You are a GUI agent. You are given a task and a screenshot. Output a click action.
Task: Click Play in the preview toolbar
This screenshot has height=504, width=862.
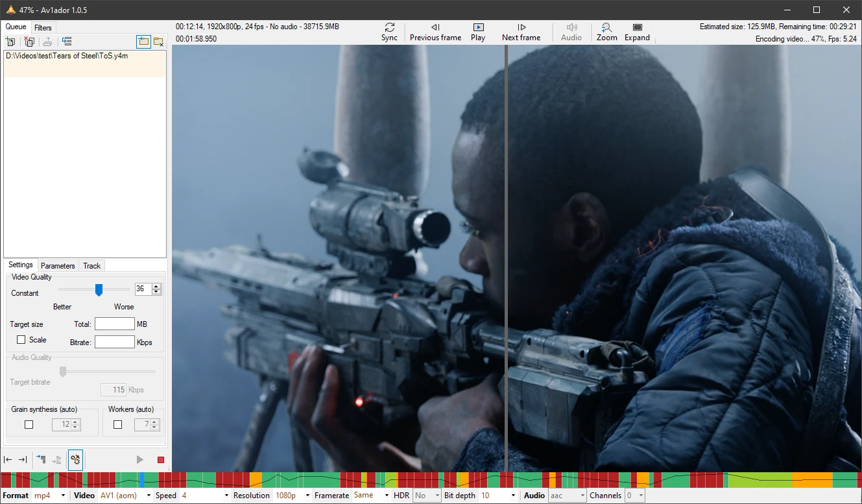pos(478,32)
